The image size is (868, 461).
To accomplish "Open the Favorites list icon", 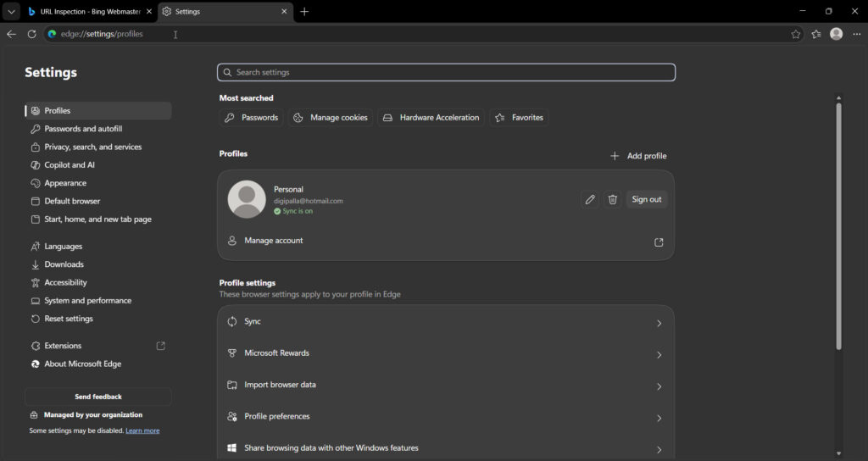I will point(816,34).
